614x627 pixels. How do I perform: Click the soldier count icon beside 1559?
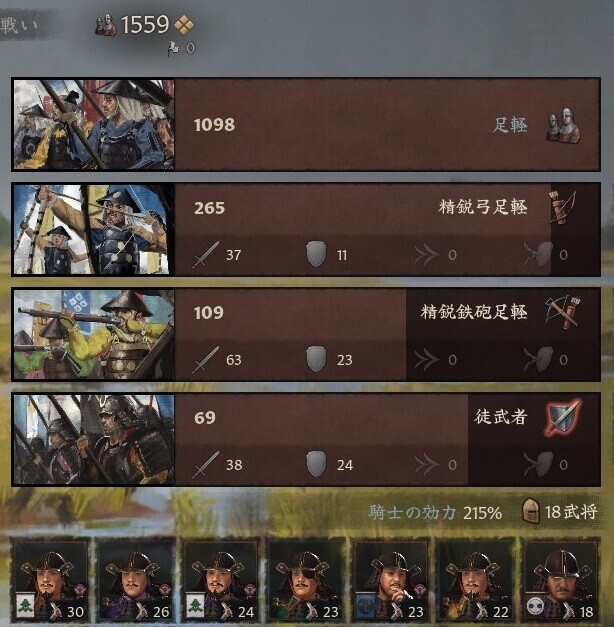click(x=106, y=25)
